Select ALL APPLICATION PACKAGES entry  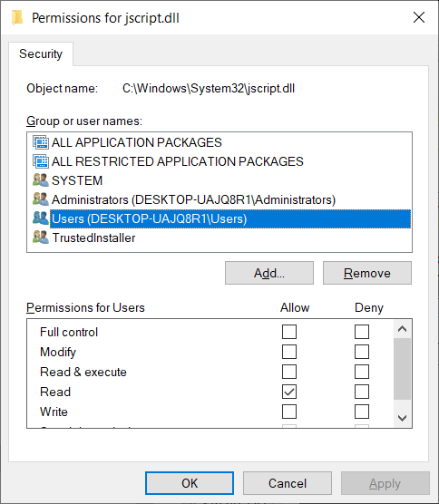tap(137, 142)
